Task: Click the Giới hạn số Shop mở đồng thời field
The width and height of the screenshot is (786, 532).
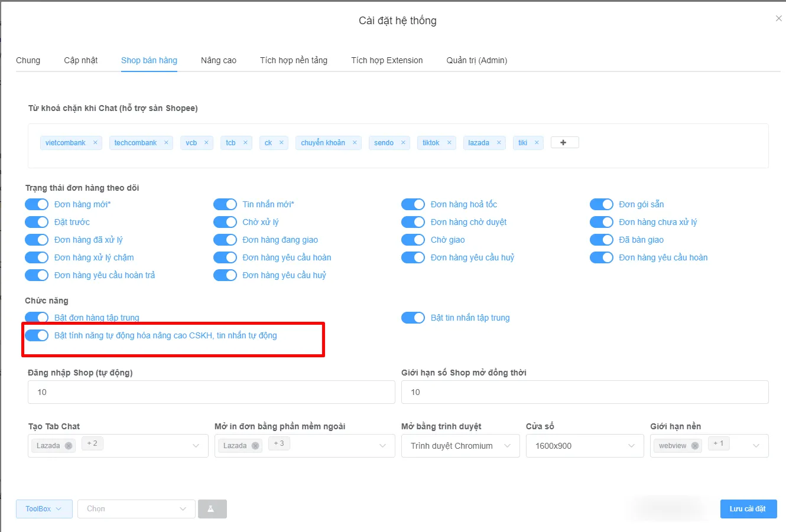Action: 585,392
